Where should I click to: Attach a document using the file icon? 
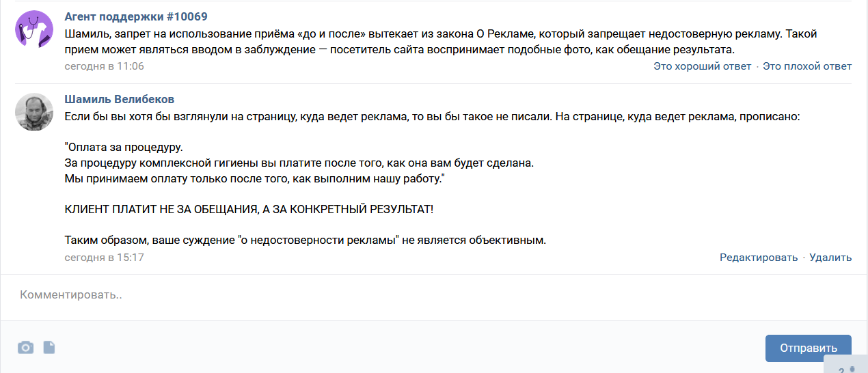pyautogui.click(x=49, y=348)
